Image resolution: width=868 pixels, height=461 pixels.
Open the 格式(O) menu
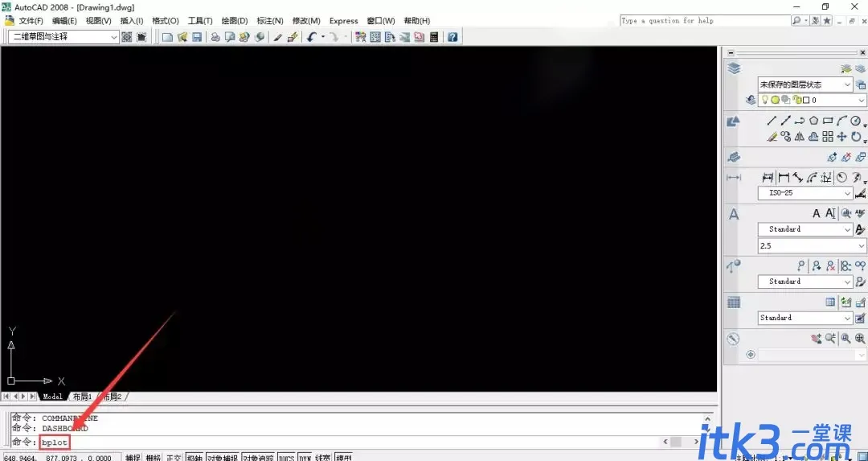point(166,20)
